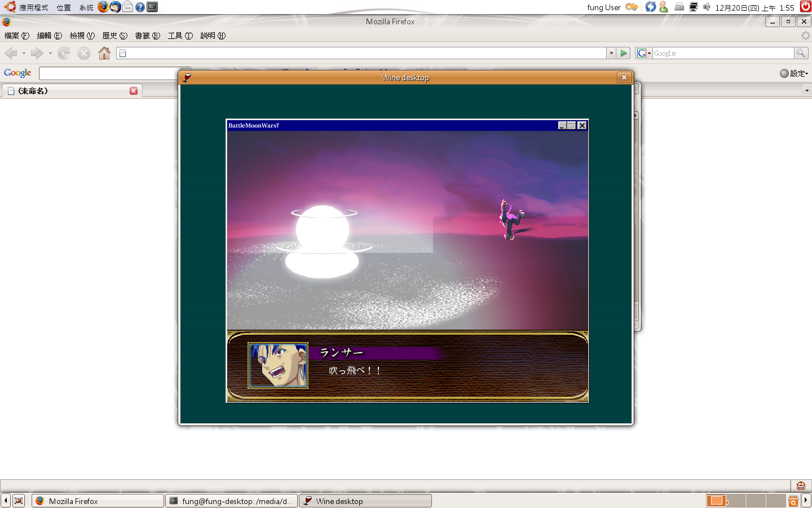Open the list-all-tabs dropdown arrow
812x508 pixels.
coord(807,90)
